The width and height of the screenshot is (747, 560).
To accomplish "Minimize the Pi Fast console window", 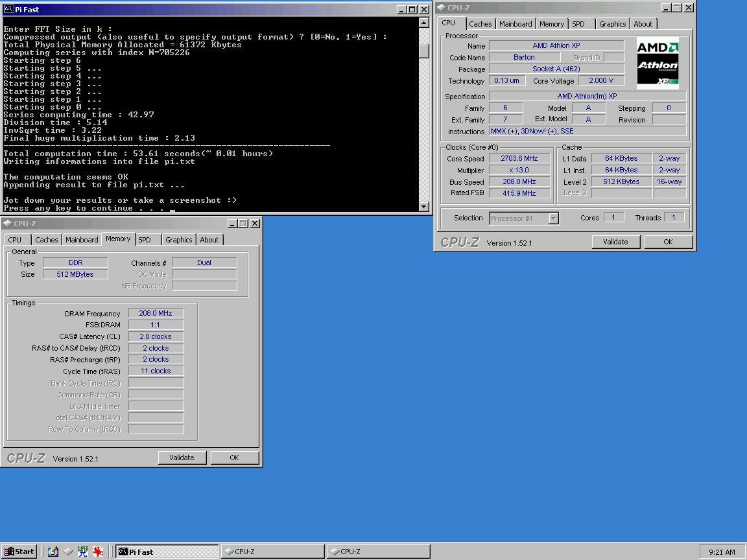I will [x=401, y=9].
